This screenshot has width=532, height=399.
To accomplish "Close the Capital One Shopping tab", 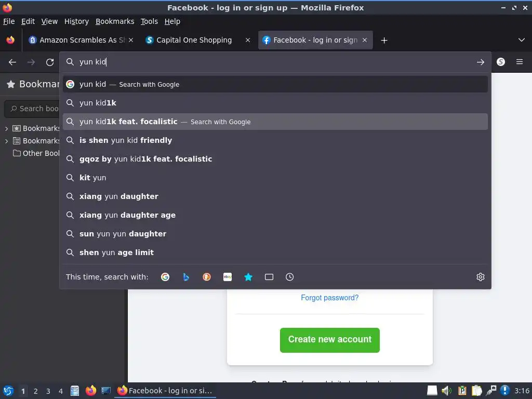I will click(x=248, y=40).
